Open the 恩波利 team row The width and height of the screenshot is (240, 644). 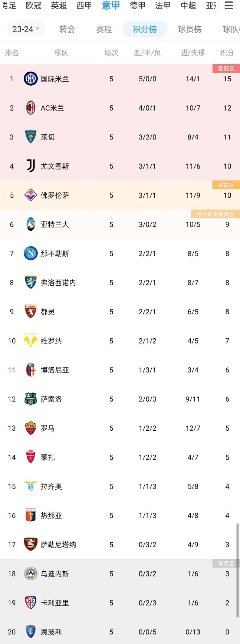coord(120,632)
